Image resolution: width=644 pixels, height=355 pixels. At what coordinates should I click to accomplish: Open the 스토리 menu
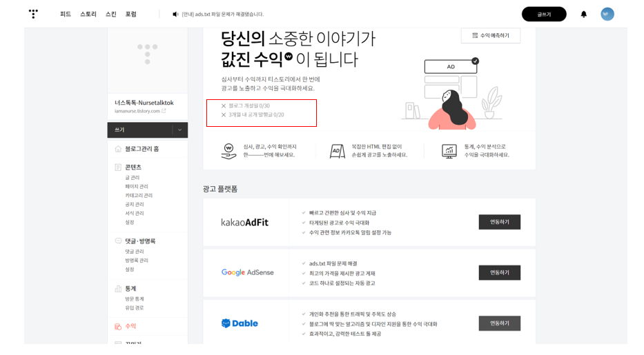(x=88, y=14)
